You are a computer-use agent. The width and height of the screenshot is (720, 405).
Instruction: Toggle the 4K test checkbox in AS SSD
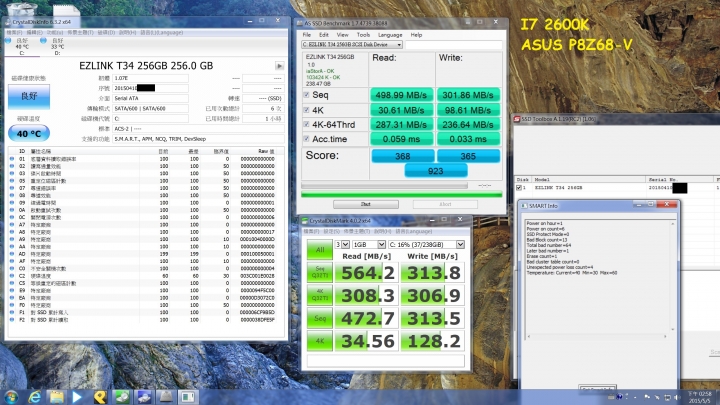pyautogui.click(x=306, y=110)
